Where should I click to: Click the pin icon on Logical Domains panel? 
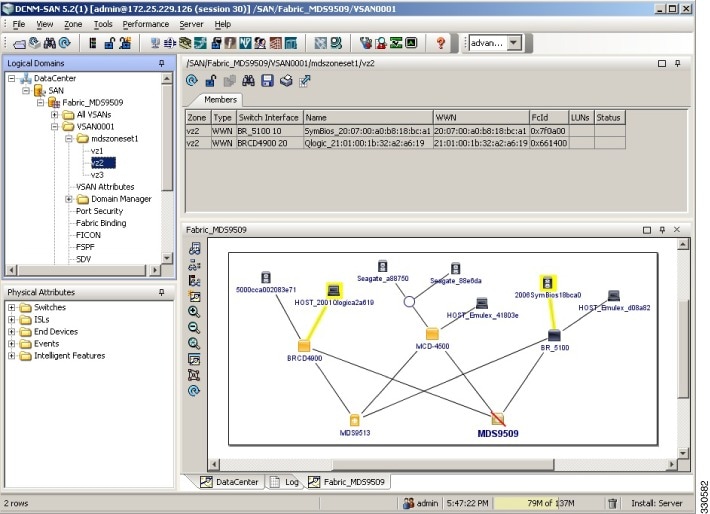point(162,63)
